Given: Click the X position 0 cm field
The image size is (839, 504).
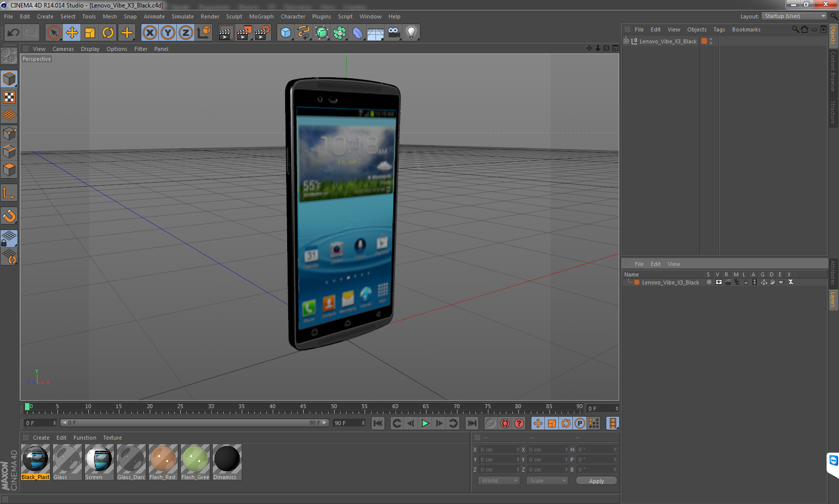Looking at the screenshot, I should tap(499, 450).
